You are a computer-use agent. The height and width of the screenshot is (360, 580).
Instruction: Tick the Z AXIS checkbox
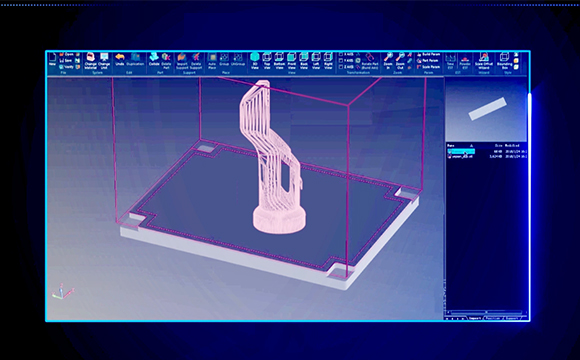coord(341,67)
